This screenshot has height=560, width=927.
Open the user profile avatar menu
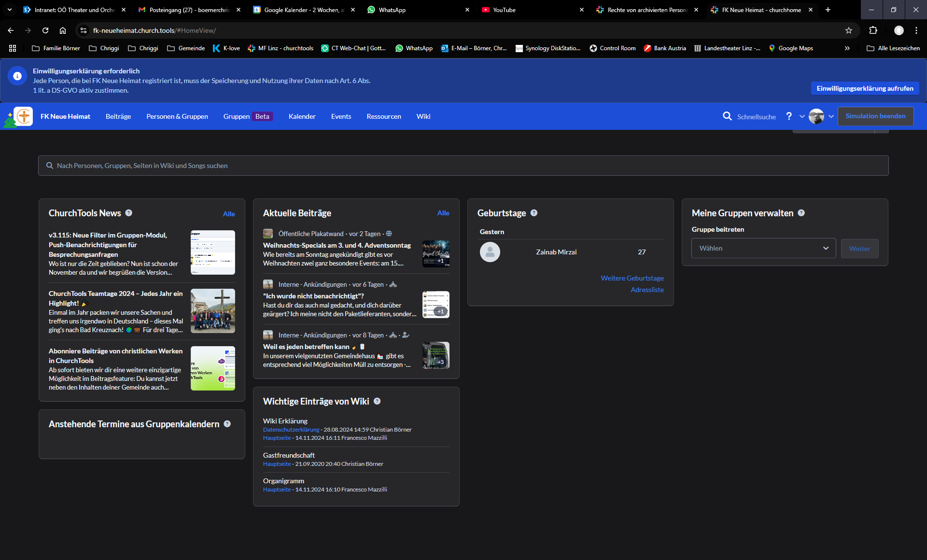(816, 116)
